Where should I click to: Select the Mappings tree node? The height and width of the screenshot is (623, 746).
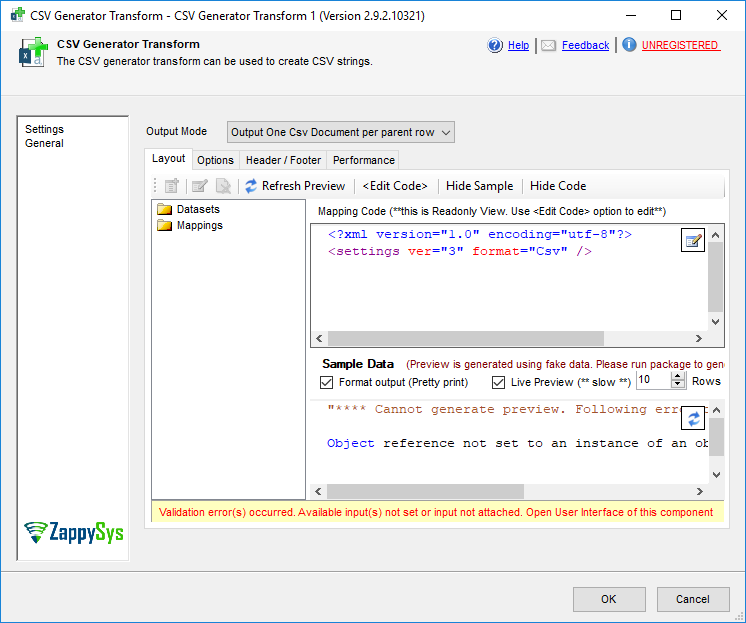tap(199, 225)
